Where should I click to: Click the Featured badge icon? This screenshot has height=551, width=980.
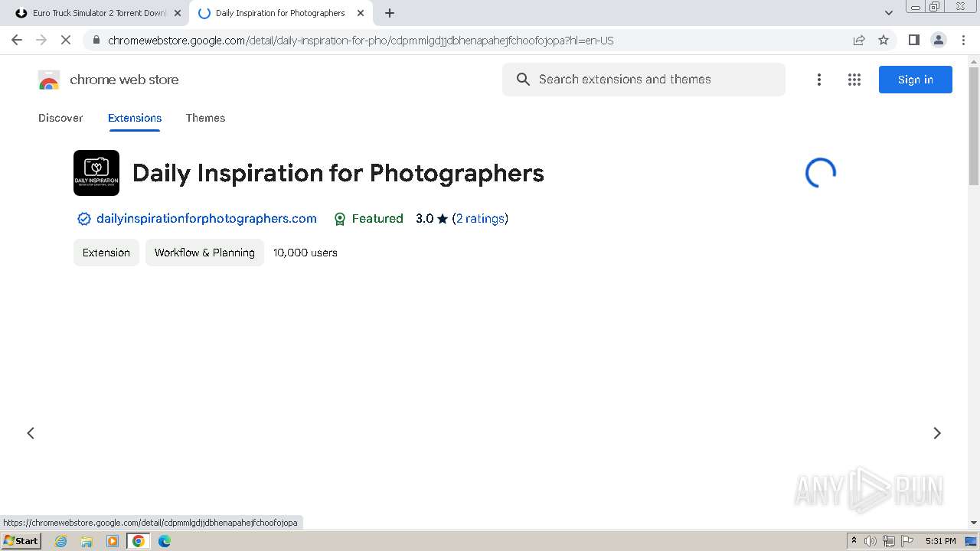340,219
